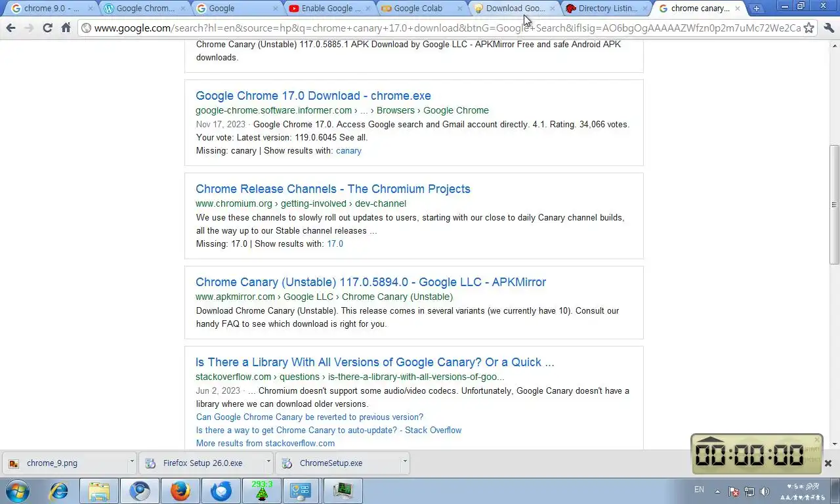Image resolution: width=840 pixels, height=504 pixels.
Task: Show results with "17.0" link
Action: 335,244
